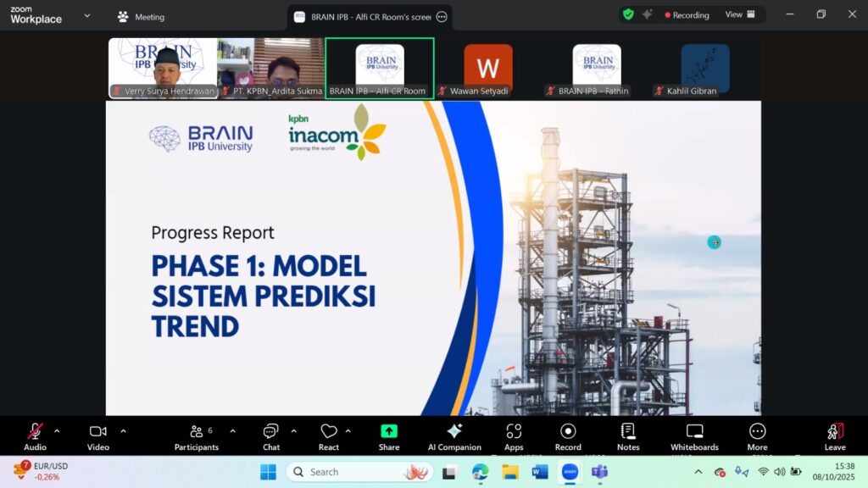Open meeting Notes
Screen dimensions: 868x488
(628, 436)
